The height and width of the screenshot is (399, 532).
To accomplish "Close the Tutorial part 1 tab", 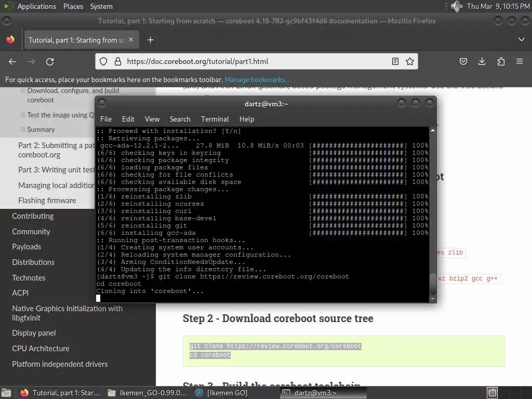I will 131,39.
